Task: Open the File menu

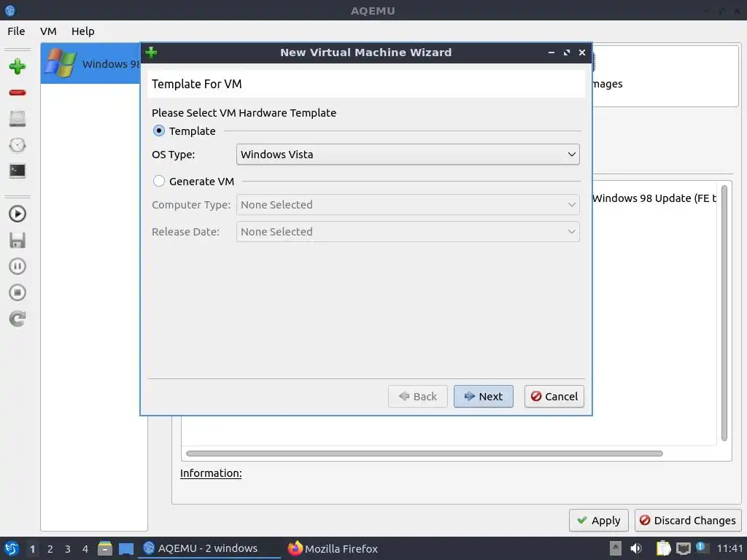Action: 16,31
